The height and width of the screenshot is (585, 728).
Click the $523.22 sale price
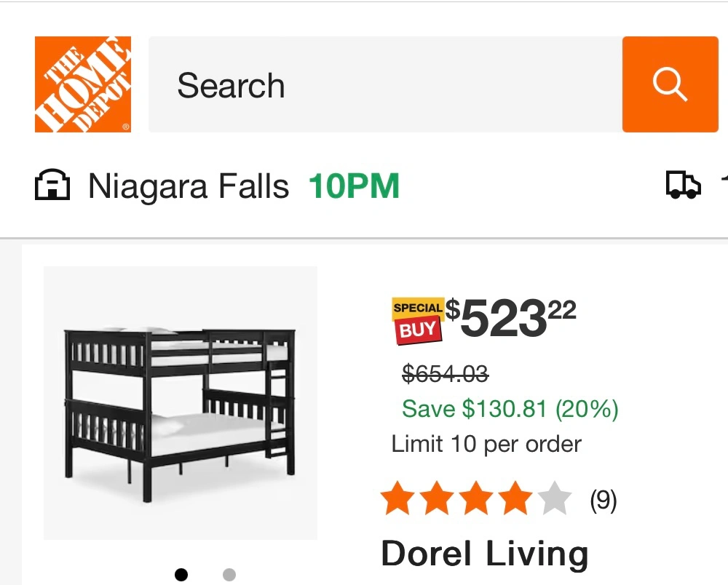[x=511, y=319]
